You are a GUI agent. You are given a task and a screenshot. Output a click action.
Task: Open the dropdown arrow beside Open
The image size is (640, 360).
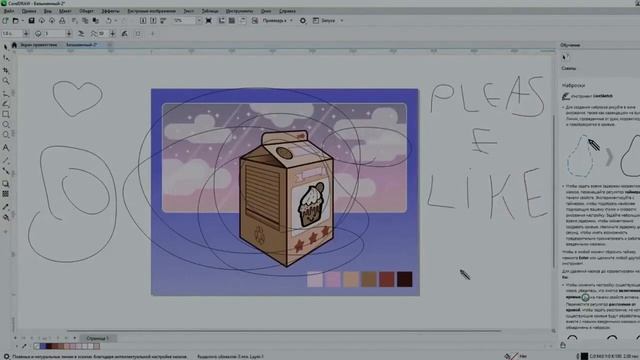pyautogui.click(x=22, y=20)
